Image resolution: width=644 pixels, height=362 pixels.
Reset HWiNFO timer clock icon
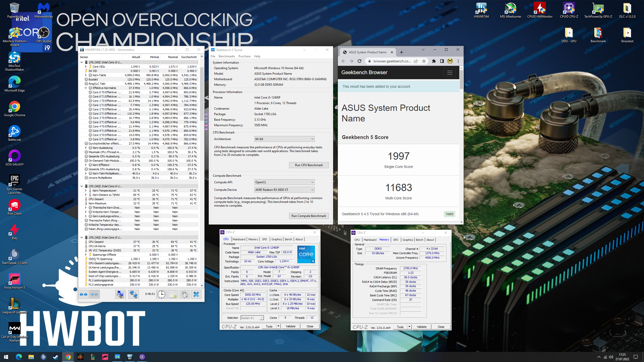(162, 294)
